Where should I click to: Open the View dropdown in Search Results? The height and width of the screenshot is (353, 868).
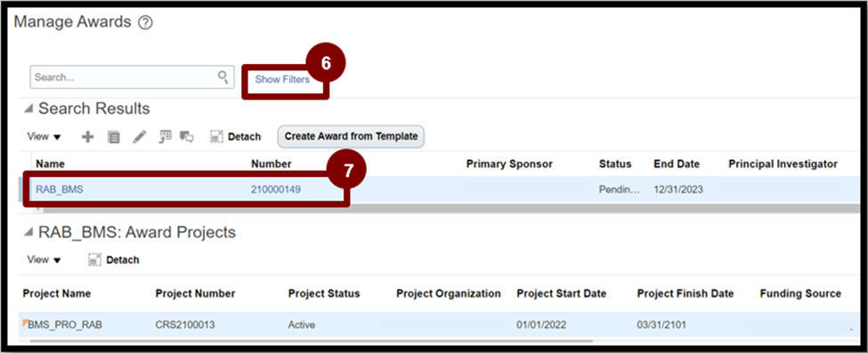(44, 136)
